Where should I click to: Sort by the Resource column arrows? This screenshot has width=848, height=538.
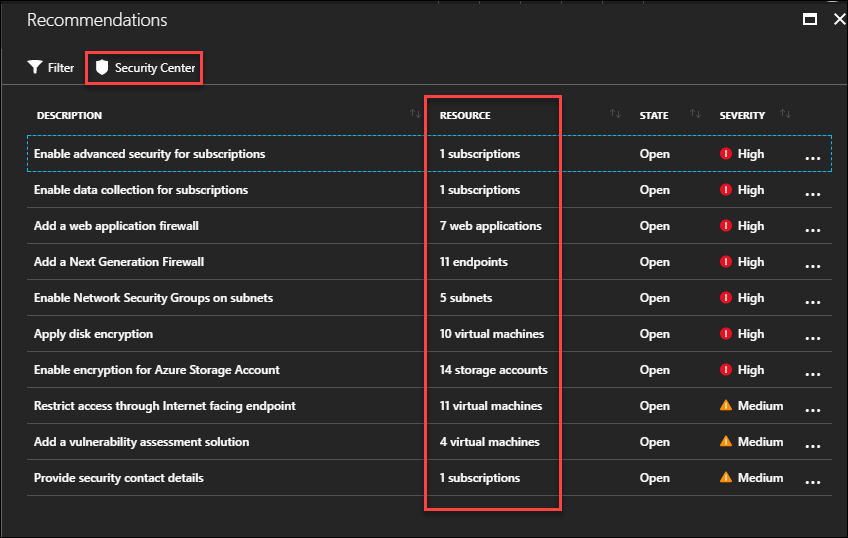615,114
